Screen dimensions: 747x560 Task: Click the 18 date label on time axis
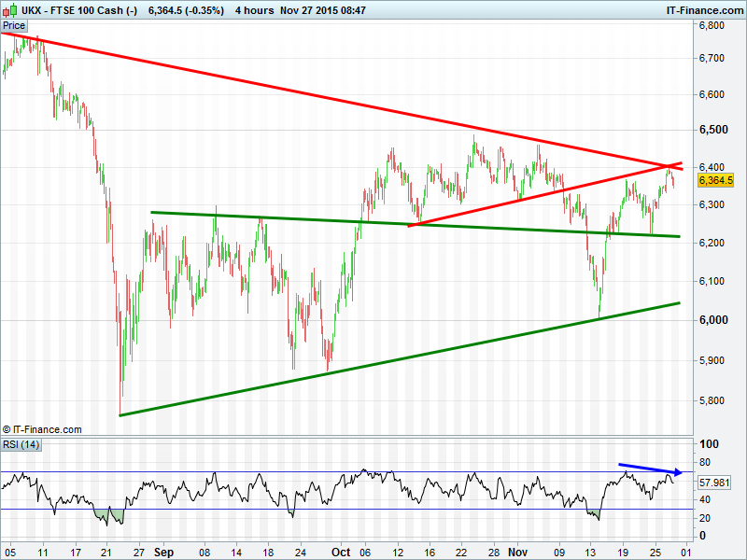tap(268, 553)
